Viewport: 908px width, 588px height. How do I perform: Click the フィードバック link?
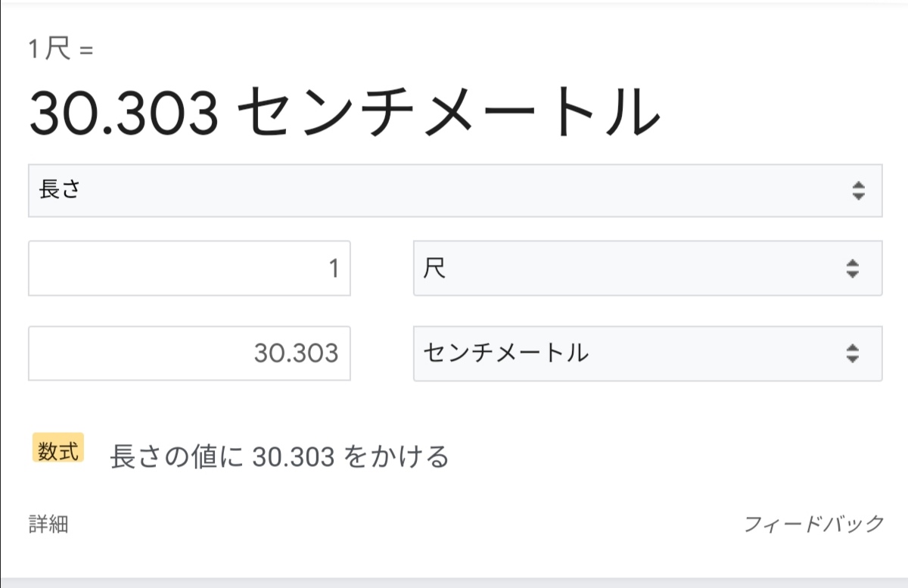[x=813, y=524]
